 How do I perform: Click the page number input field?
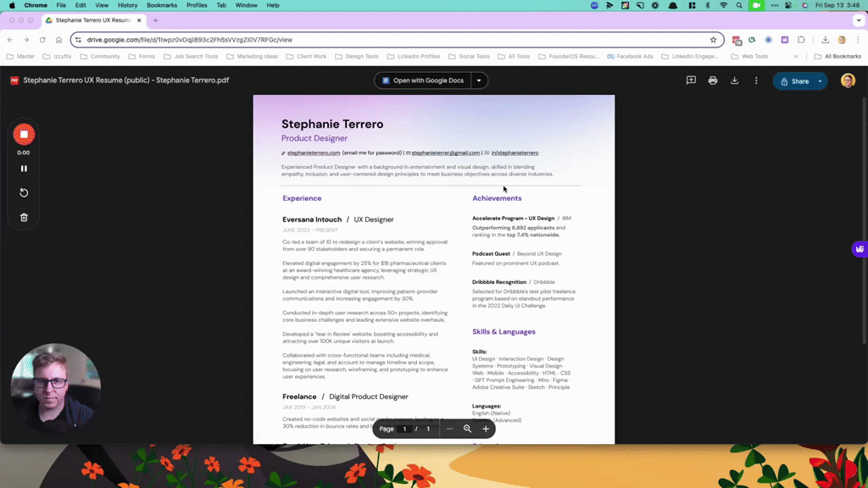point(404,429)
